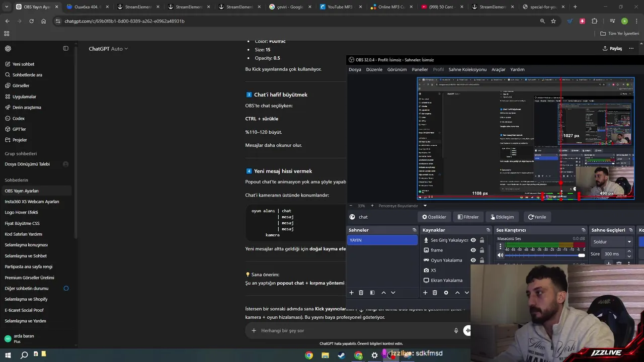Start voice dictation with the microphone icon

click(x=456, y=330)
